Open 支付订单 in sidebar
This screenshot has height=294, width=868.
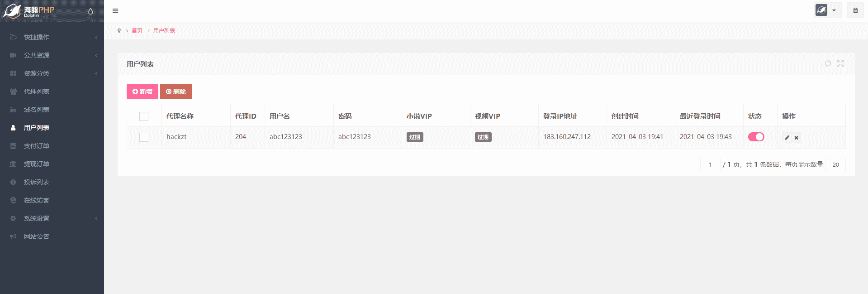[x=52, y=146]
